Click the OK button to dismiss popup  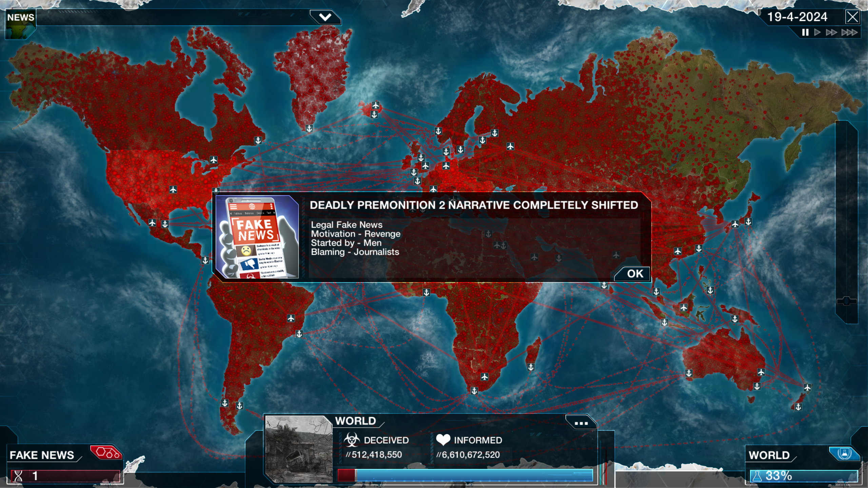(634, 273)
